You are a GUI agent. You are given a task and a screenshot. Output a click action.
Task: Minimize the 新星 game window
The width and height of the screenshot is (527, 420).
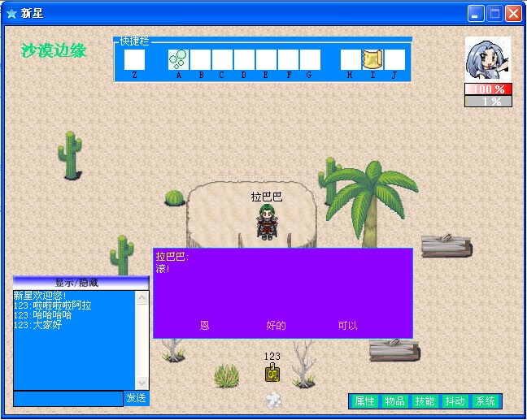[x=476, y=14]
